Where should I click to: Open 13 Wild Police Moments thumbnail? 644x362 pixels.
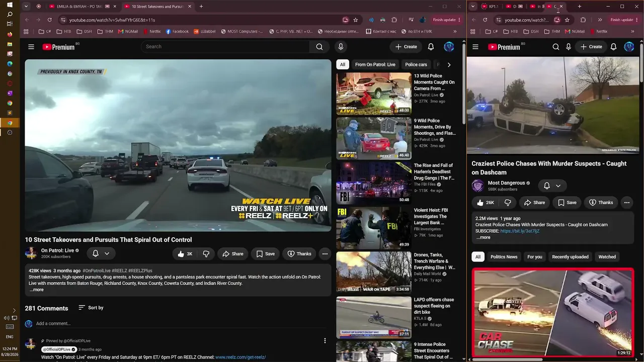click(x=374, y=94)
